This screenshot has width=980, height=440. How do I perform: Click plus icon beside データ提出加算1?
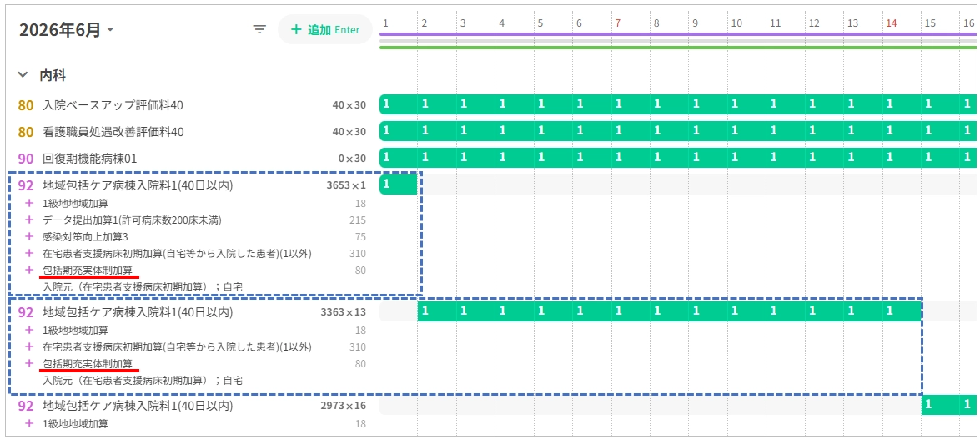(x=28, y=220)
